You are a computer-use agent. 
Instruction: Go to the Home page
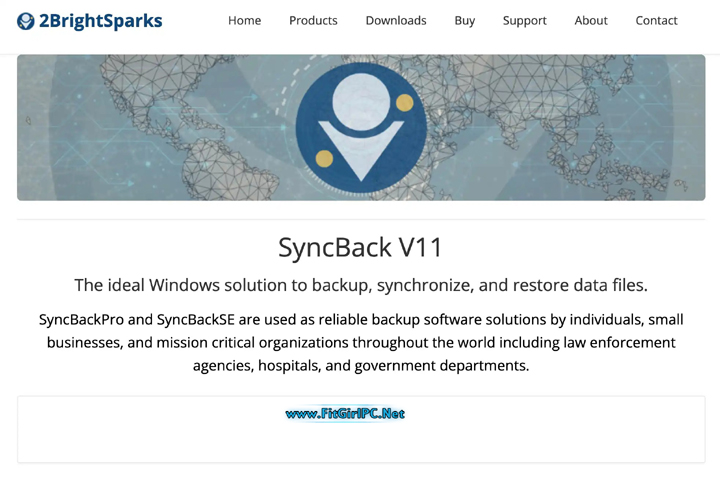pos(244,21)
